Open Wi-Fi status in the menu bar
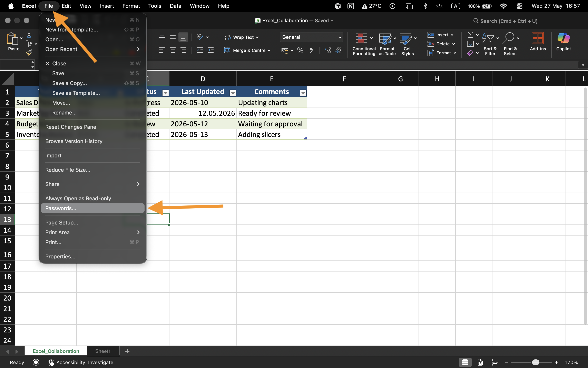Image resolution: width=588 pixels, height=368 pixels. (x=503, y=6)
